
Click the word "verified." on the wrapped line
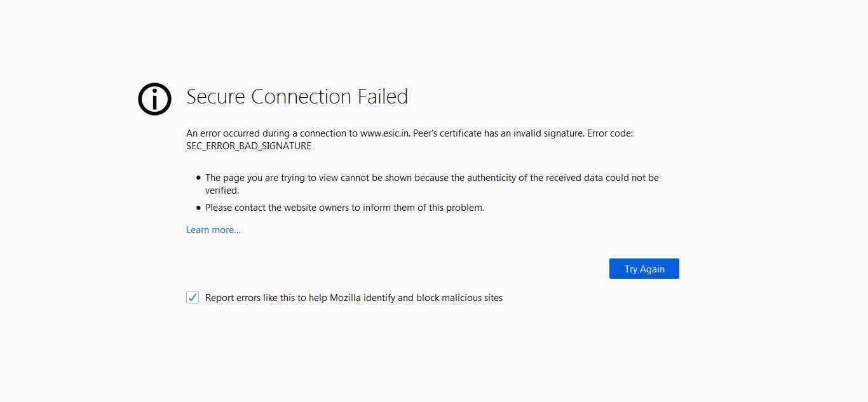click(222, 191)
